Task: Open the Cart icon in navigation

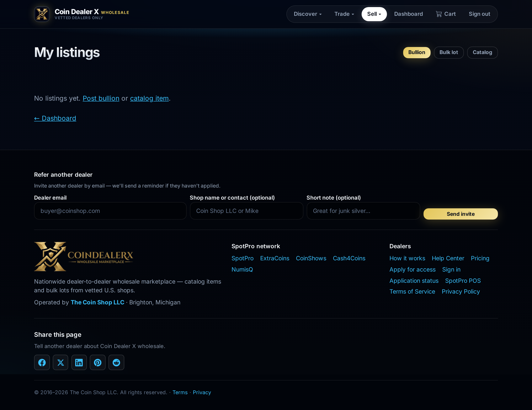Action: (x=446, y=14)
